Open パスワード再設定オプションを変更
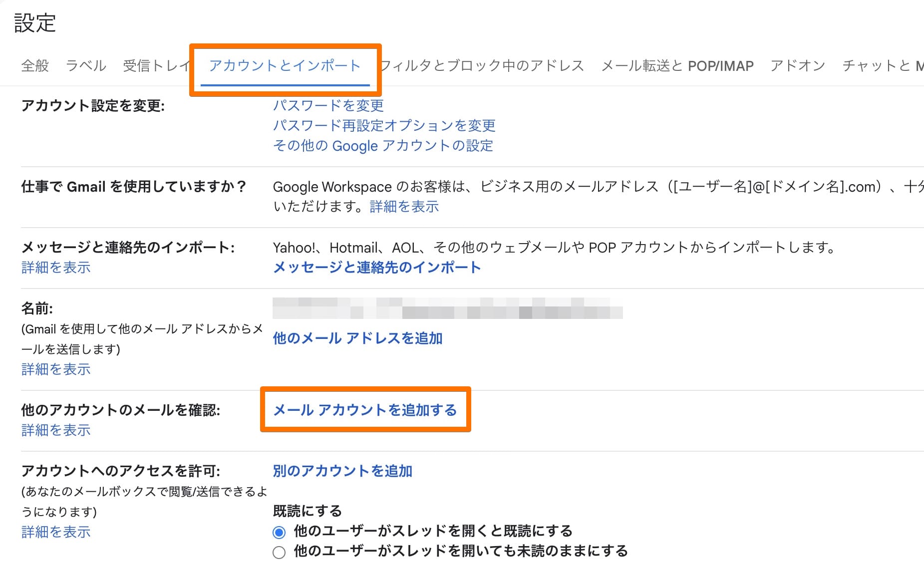 pos(383,125)
